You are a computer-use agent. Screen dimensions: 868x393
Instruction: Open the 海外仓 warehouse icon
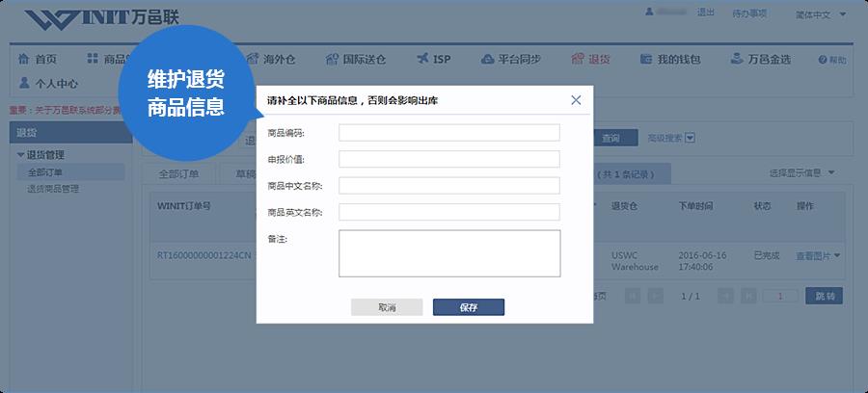(x=253, y=59)
